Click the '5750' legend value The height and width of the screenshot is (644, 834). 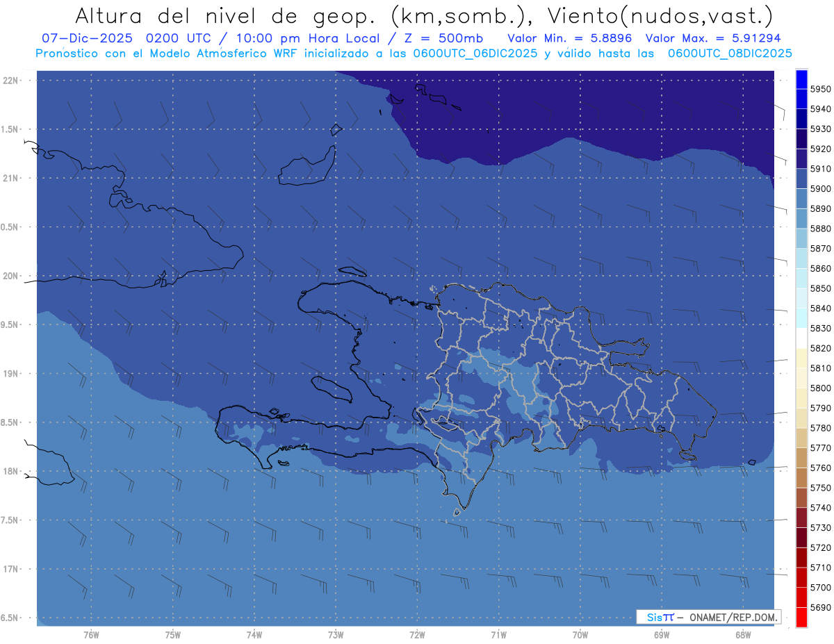coord(820,488)
